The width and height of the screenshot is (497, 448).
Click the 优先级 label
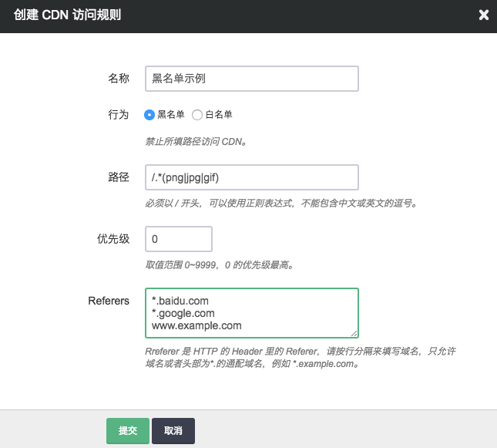coord(112,239)
